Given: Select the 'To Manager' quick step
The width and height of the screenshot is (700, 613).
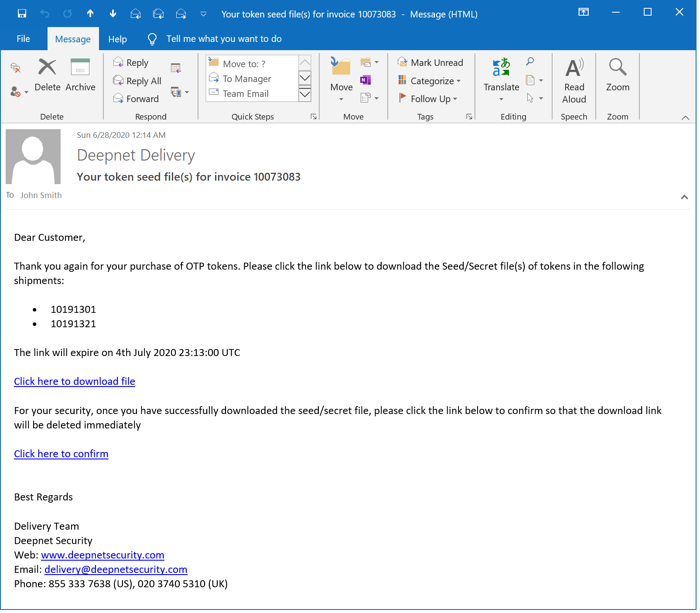Looking at the screenshot, I should pyautogui.click(x=253, y=79).
